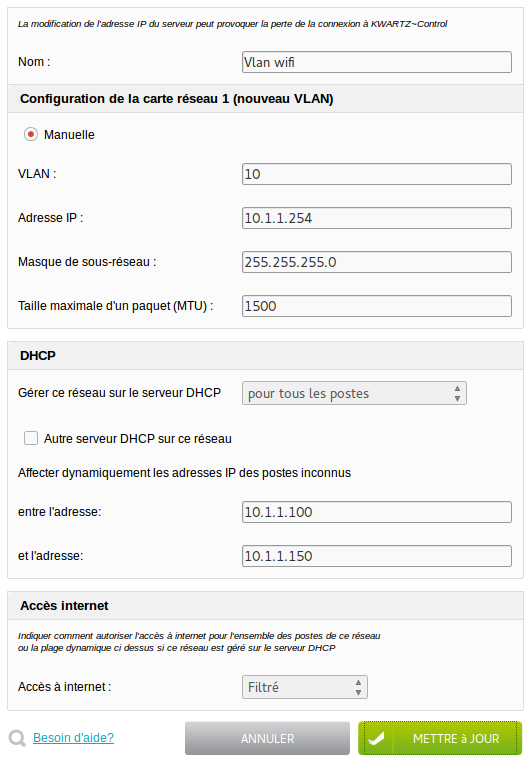Viewport: 530px width, 766px height.
Task: Open the 'pour tous les postes' DHCP dropdown
Action: [x=354, y=393]
